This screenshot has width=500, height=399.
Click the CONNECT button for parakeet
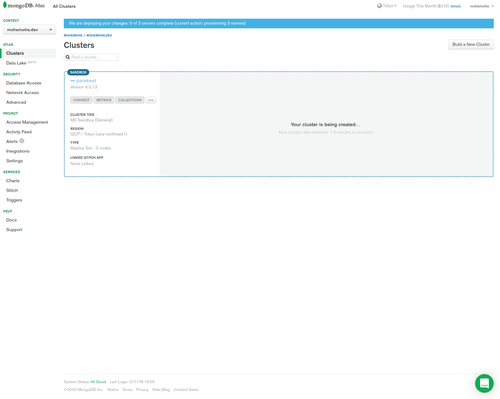click(x=81, y=100)
